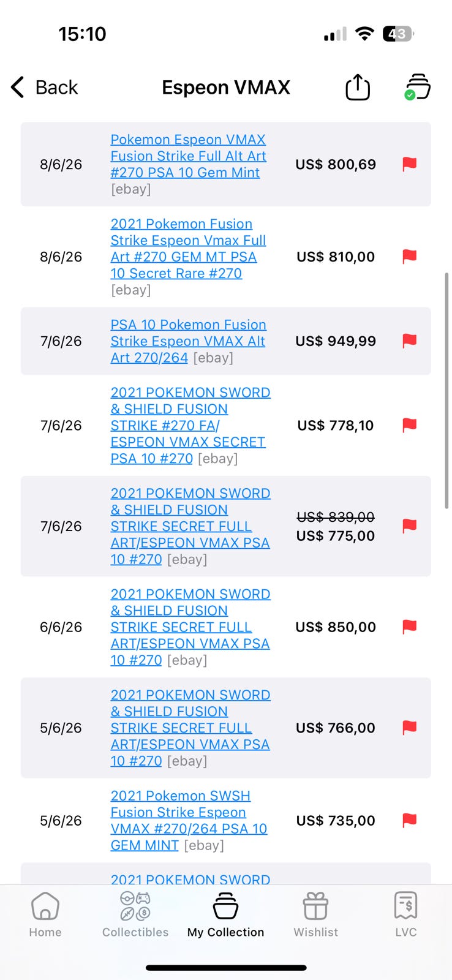Open the LVC tab

[406, 914]
